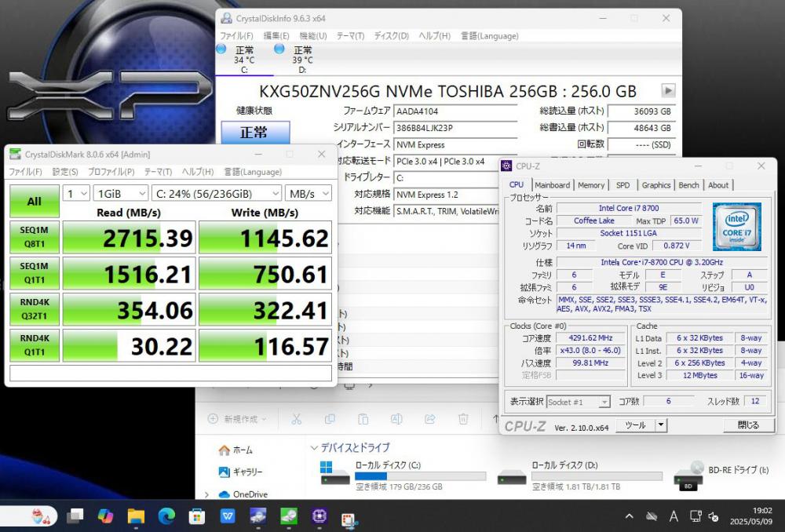Open the CPU-Z taskbar icon

point(319,516)
